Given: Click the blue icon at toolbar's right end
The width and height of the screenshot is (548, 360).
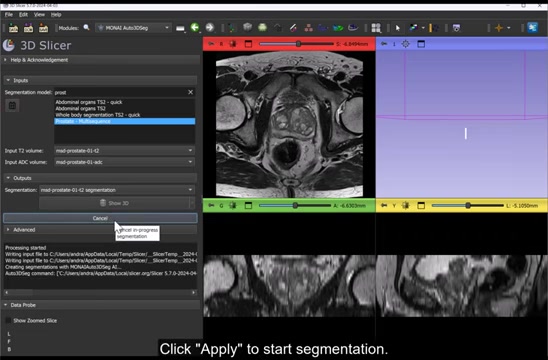Looking at the screenshot, I should point(533,27).
